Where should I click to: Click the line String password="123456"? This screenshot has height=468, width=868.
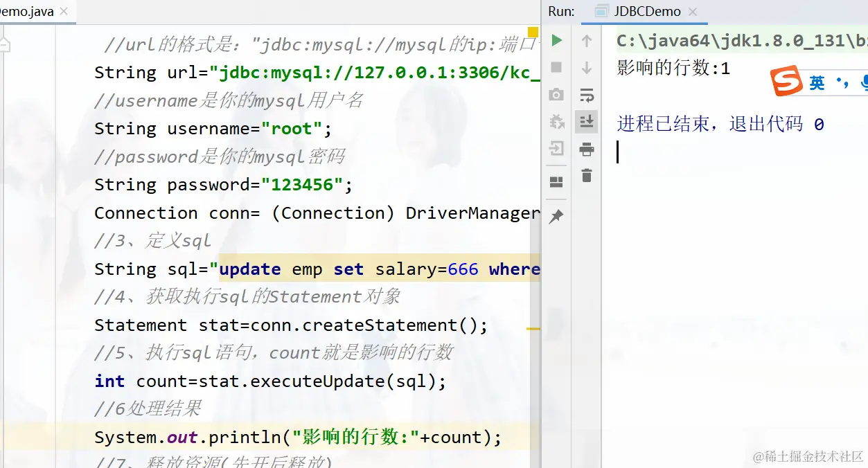tap(224, 185)
